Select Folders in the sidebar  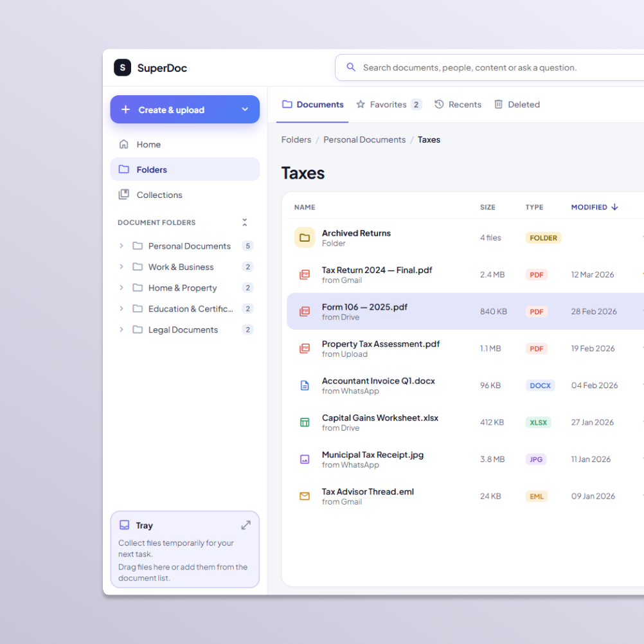tap(185, 169)
